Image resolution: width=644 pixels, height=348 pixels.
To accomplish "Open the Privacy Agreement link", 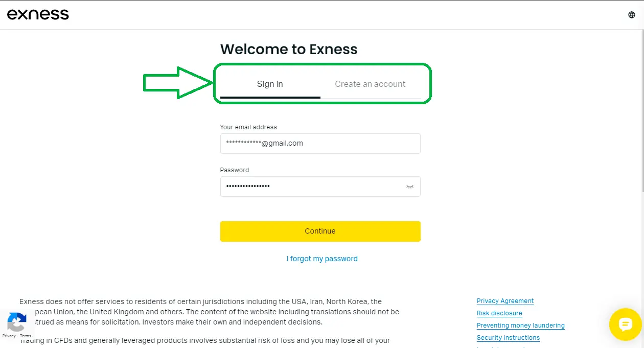I will 505,300.
